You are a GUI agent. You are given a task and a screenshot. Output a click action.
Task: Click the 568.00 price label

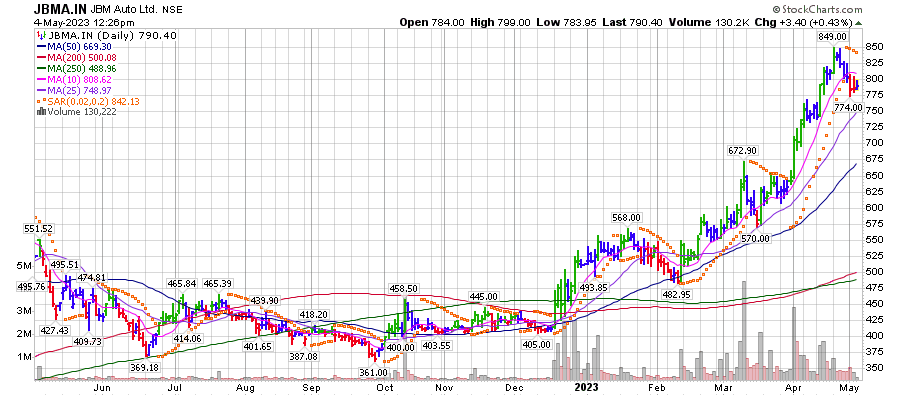(627, 218)
